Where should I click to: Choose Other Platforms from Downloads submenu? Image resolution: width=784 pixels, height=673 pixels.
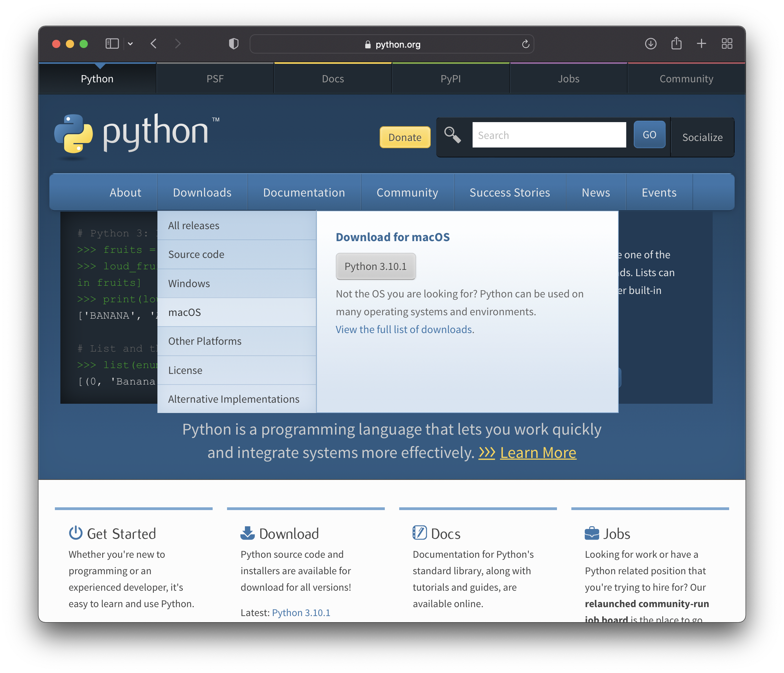click(237, 341)
